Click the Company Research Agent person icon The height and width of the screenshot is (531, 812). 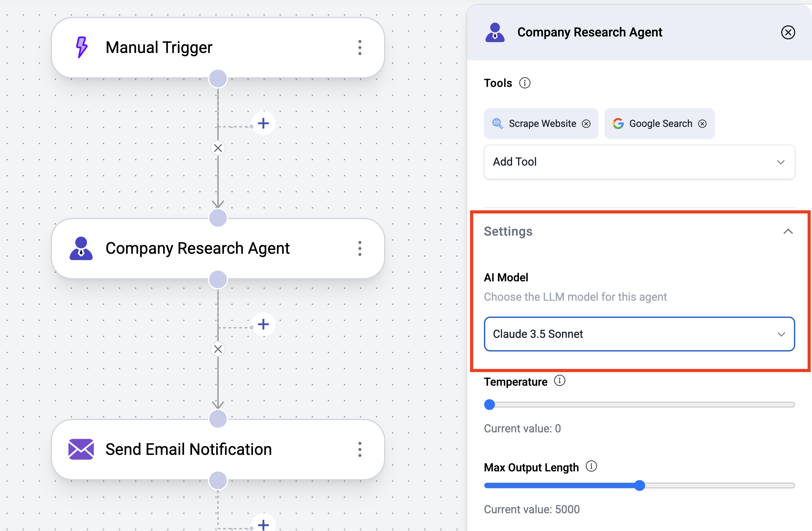tap(81, 248)
